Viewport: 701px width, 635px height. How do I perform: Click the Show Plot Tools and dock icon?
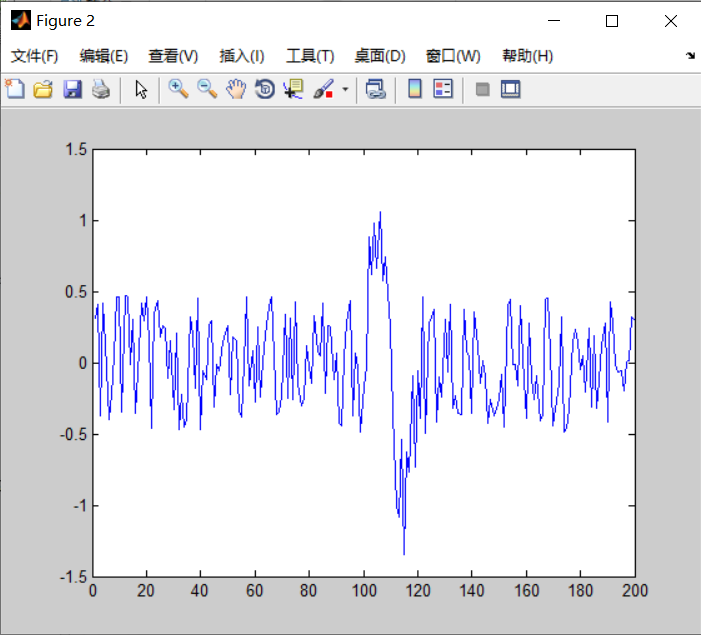[511, 89]
